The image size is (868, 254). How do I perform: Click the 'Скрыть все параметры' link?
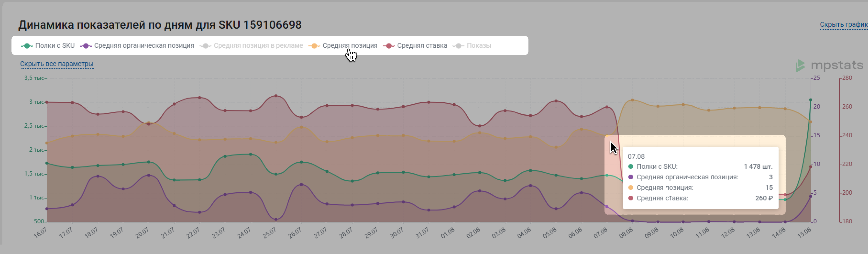(x=57, y=64)
